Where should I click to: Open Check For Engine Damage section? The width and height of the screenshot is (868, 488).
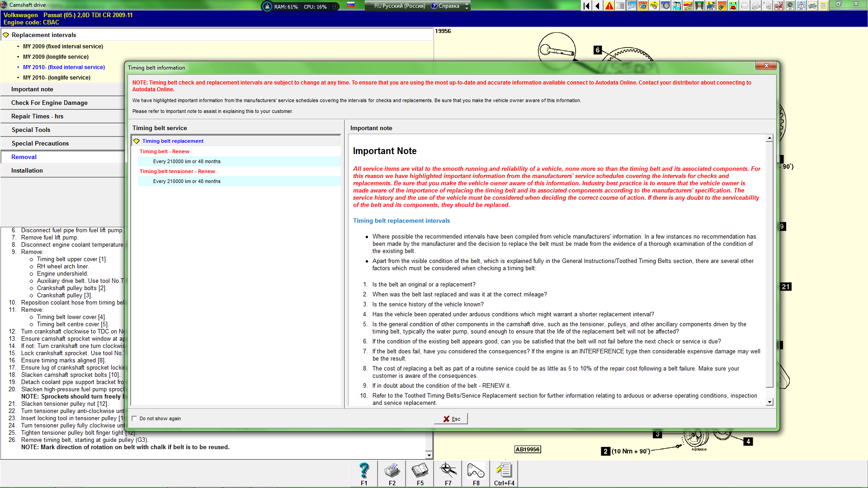[63, 103]
